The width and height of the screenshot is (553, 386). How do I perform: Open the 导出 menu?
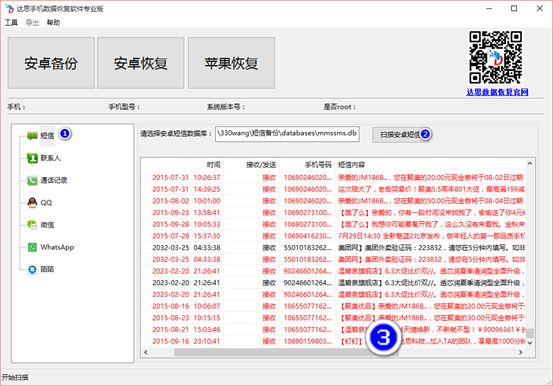32,23
